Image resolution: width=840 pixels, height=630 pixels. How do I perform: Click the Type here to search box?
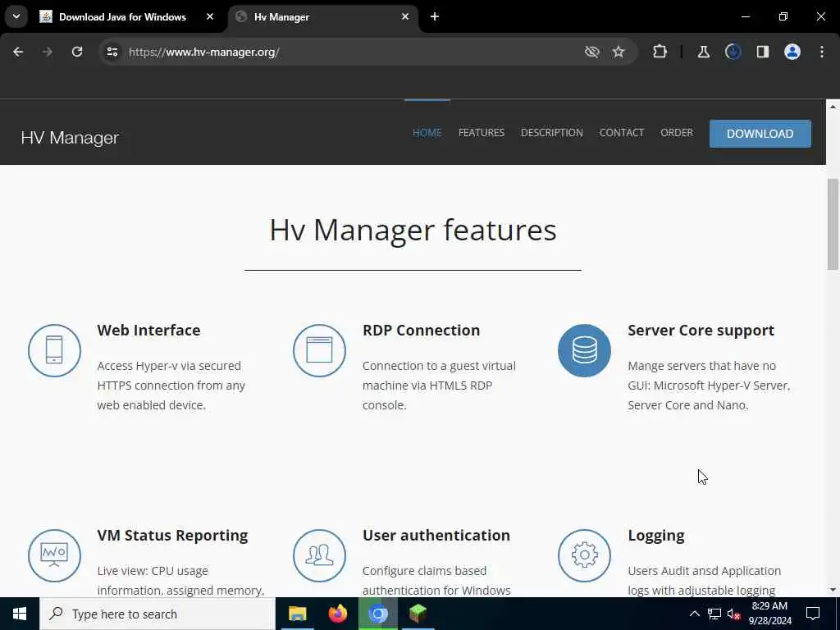(157, 614)
